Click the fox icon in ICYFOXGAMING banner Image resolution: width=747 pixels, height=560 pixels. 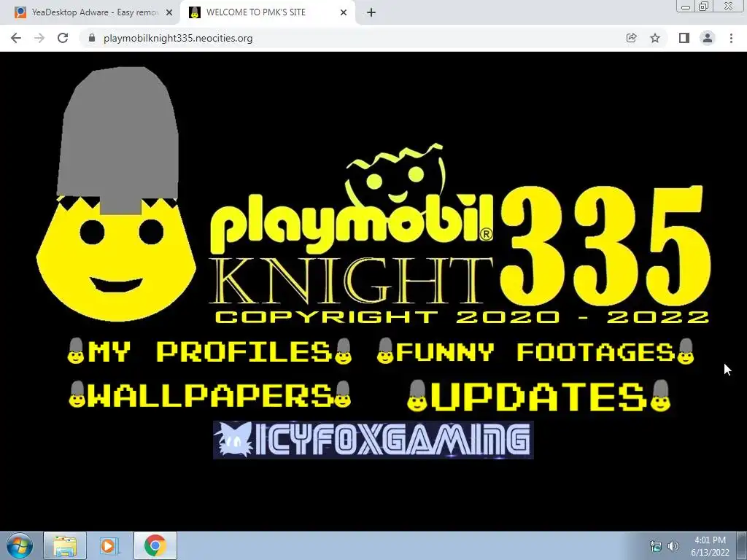pyautogui.click(x=233, y=440)
